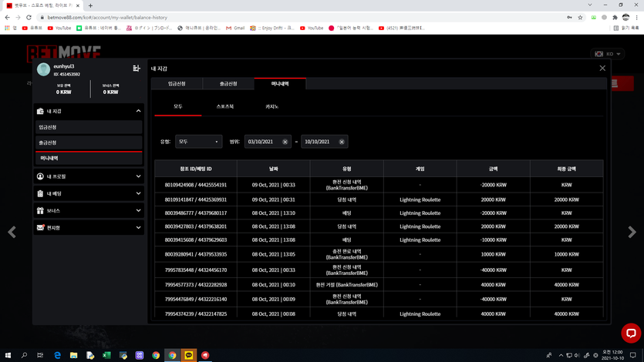Reload the page in Chrome
The width and height of the screenshot is (644, 362).
[x=29, y=18]
